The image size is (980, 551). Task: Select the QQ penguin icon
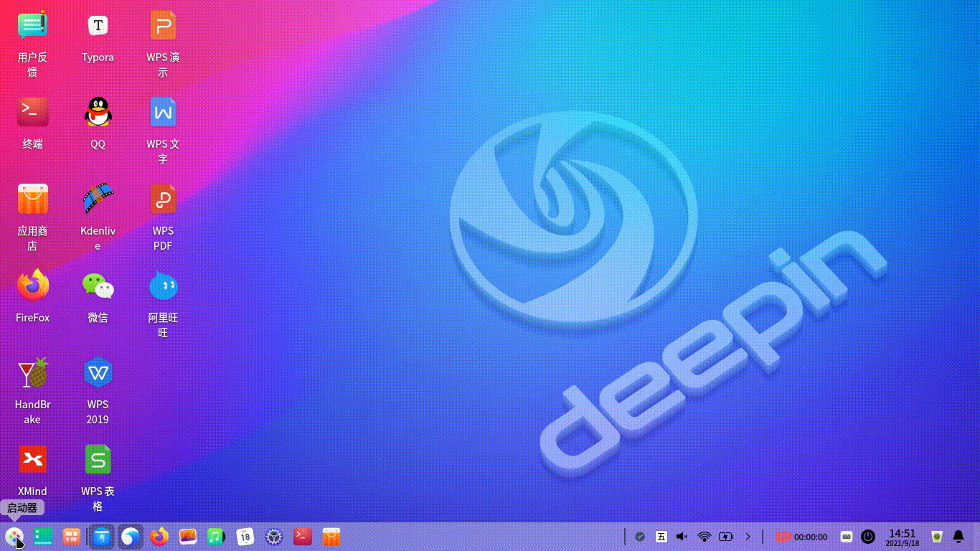(98, 113)
